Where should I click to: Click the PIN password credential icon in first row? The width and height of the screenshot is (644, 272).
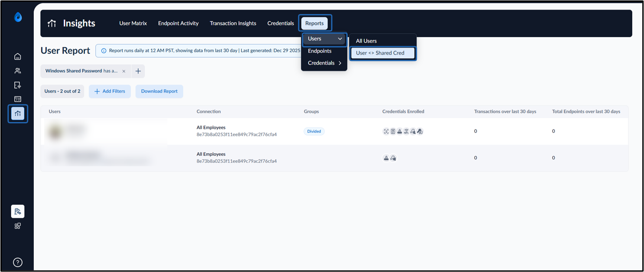coord(400,131)
